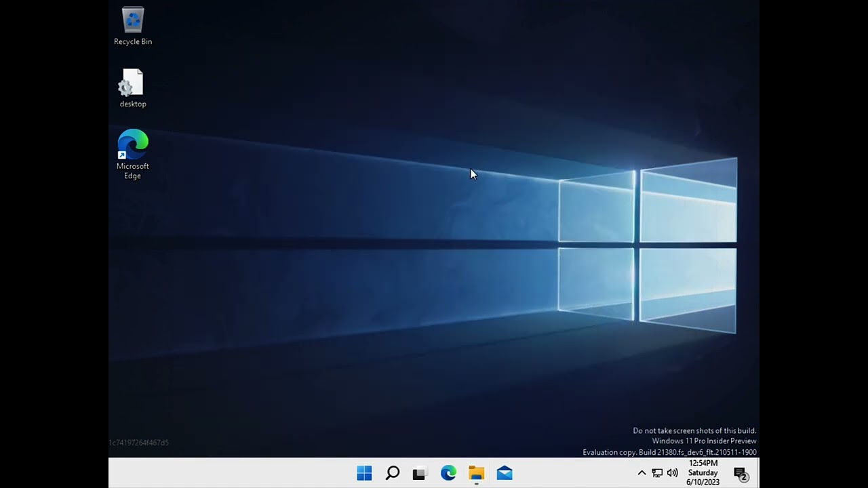The image size is (868, 488).
Task: Open the clock showing 12:54 PM
Action: [703, 473]
